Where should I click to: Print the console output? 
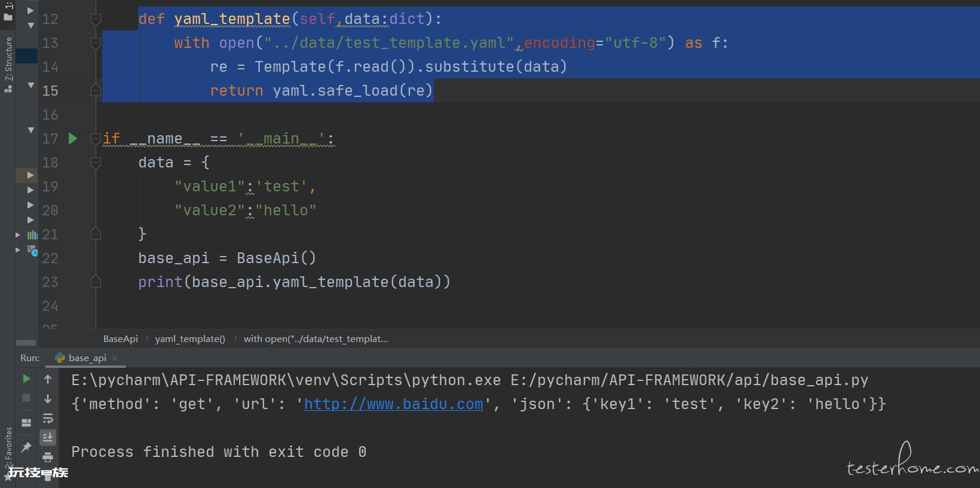pos(48,457)
